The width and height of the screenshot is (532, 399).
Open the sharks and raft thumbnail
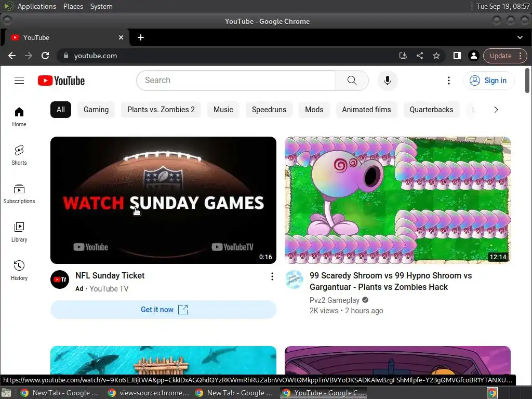point(163,361)
